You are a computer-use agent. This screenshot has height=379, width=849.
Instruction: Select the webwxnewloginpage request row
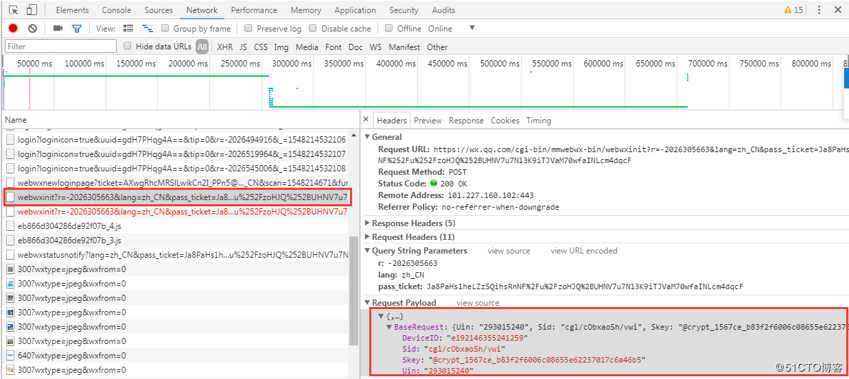coord(175,182)
